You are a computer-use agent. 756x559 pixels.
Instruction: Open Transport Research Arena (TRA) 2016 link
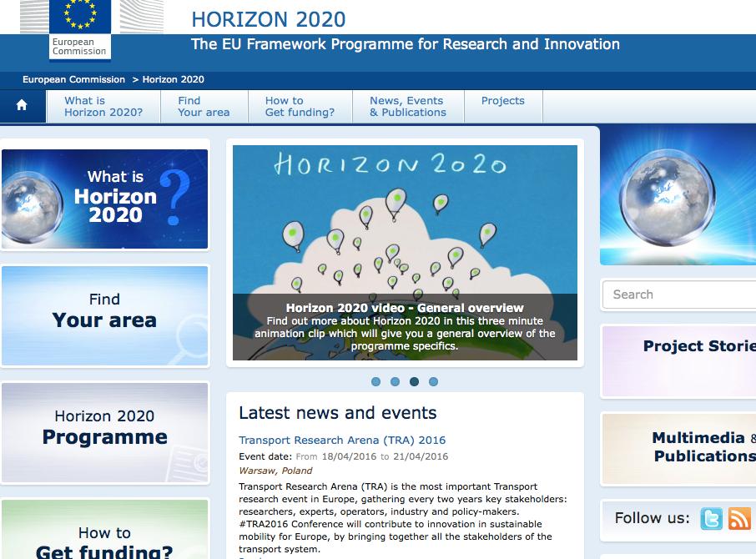(x=342, y=440)
